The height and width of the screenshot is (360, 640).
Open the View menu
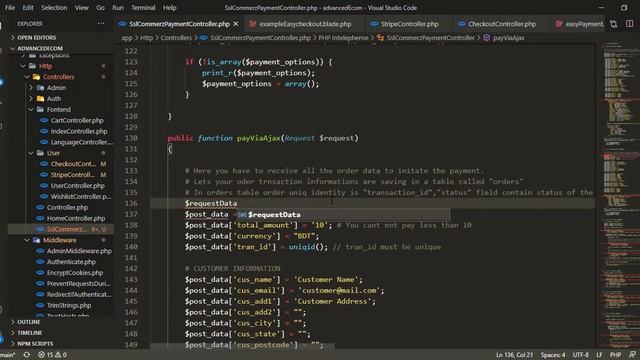(x=82, y=7)
